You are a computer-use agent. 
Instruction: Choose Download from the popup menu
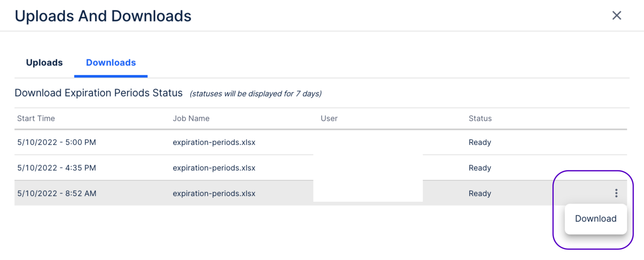point(595,218)
